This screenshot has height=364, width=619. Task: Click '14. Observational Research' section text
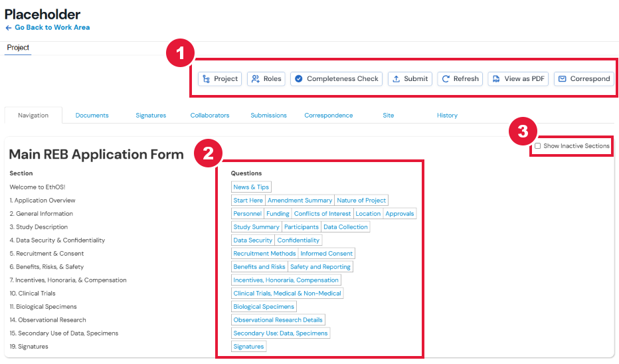pyautogui.click(x=48, y=320)
